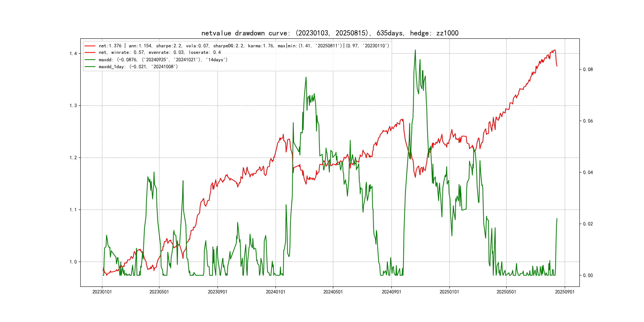Viewport: 644px width, 322px height.
Task: Click the 20250101 x-axis tick label
Action: 449,292
